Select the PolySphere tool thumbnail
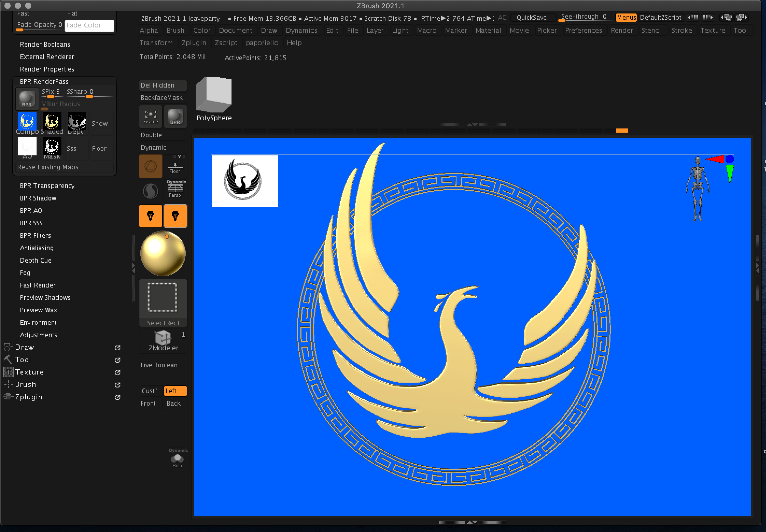Screen dimensions: 766x532 pos(214,99)
